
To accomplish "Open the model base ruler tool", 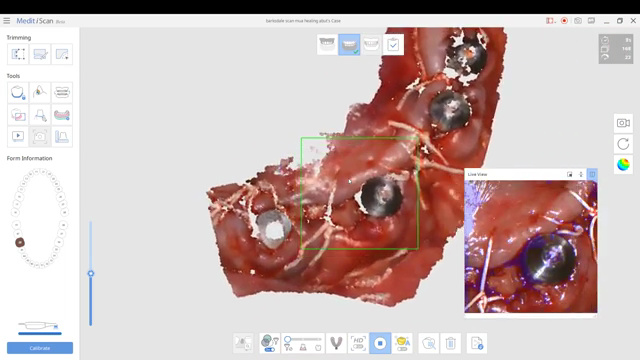I will (62, 136).
